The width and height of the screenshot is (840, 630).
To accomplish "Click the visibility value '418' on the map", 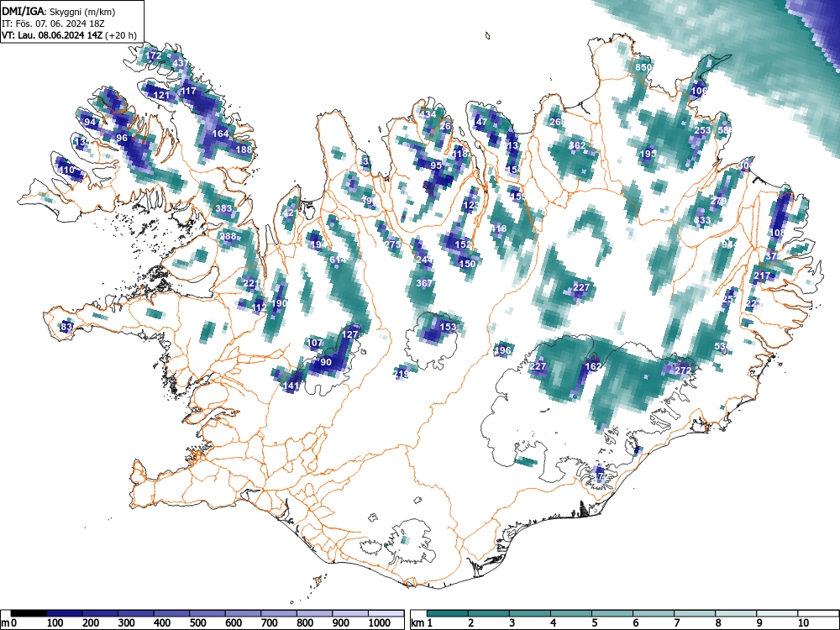I will (x=498, y=229).
